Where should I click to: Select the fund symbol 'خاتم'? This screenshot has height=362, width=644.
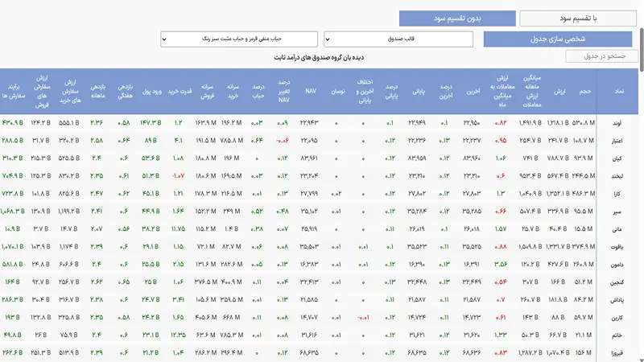[x=617, y=335]
